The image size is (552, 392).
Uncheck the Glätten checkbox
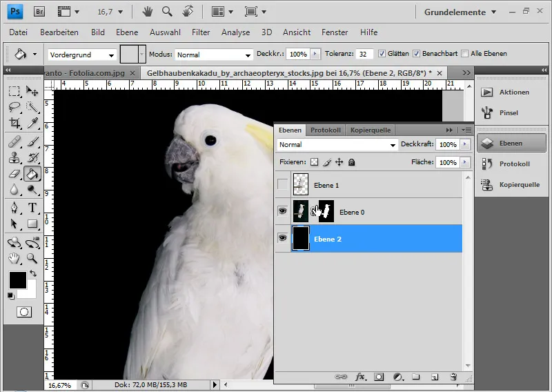tap(382, 54)
